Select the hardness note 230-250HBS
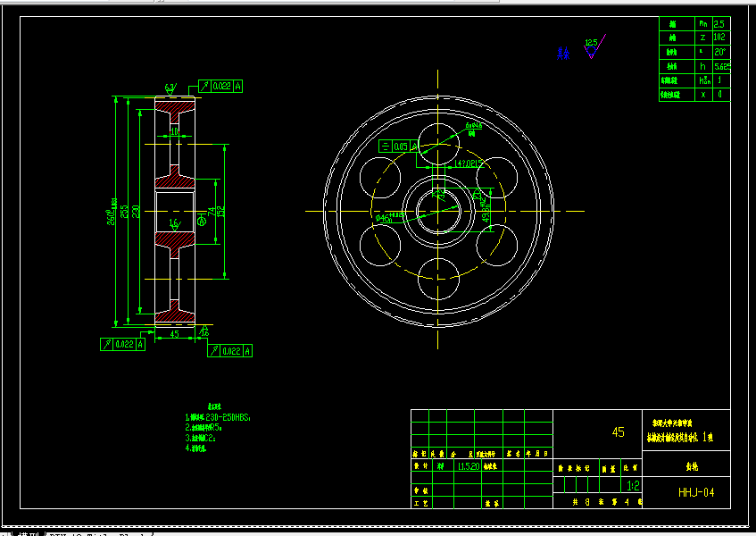756x536 pixels. [218, 417]
